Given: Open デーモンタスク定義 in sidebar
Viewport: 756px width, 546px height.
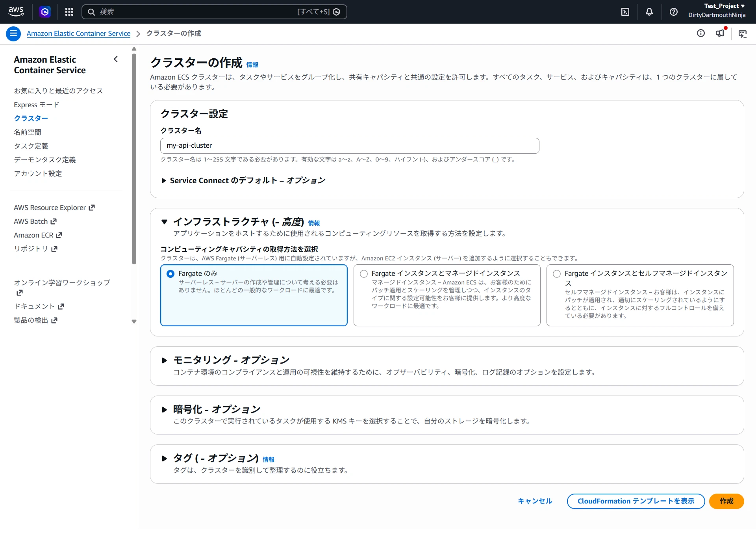Looking at the screenshot, I should [45, 160].
